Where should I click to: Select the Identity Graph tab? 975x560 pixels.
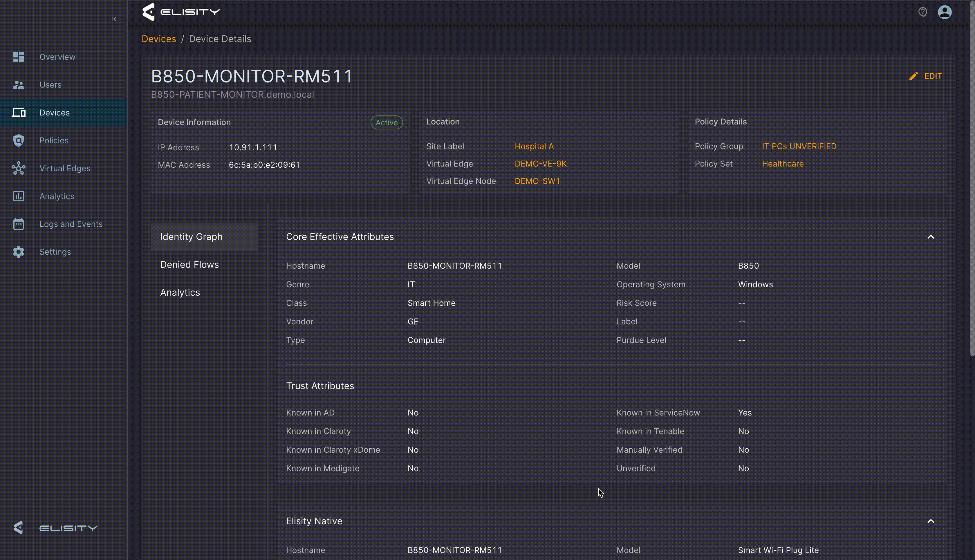click(x=204, y=236)
